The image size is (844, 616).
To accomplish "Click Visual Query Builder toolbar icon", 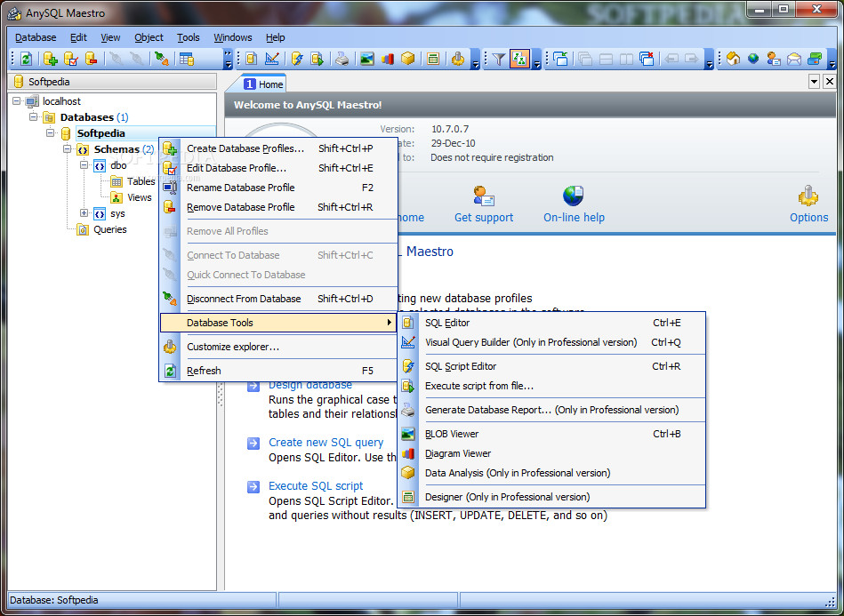I will pos(272,60).
